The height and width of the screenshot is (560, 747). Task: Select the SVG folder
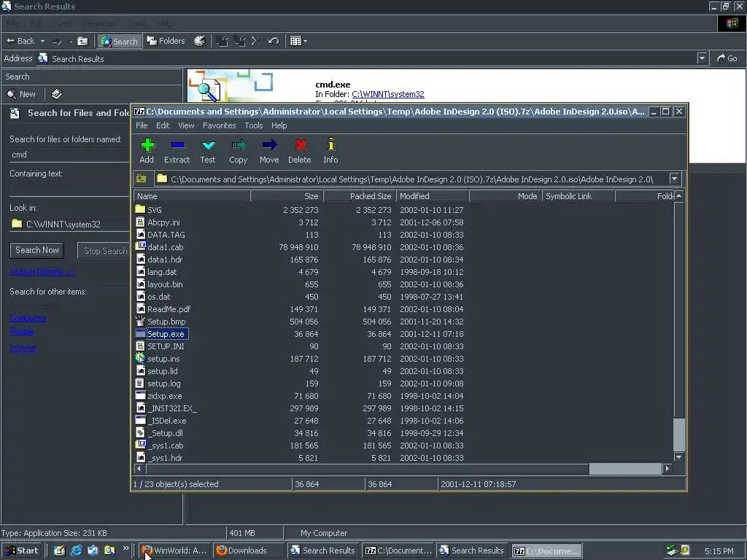click(155, 210)
